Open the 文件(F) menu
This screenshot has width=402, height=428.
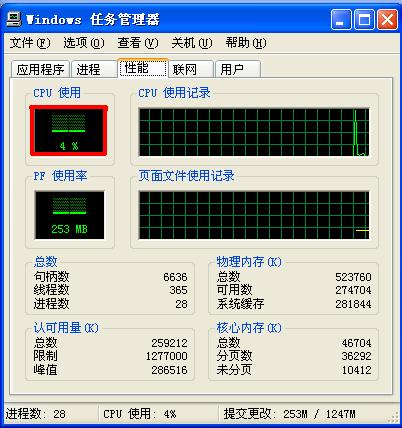pyautogui.click(x=30, y=43)
